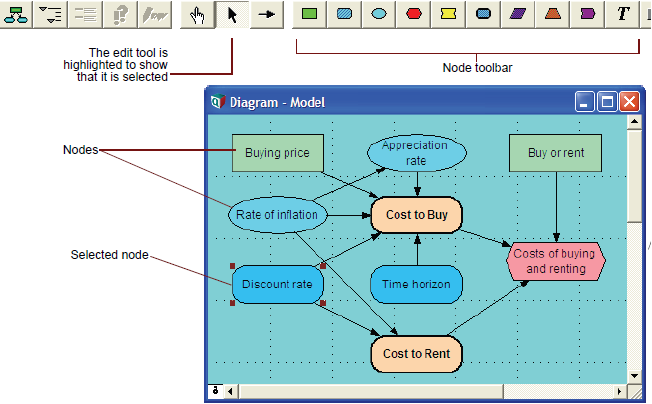The height and width of the screenshot is (404, 652).
Task: Open the parent diagram toolbar icon
Action: pos(16,15)
